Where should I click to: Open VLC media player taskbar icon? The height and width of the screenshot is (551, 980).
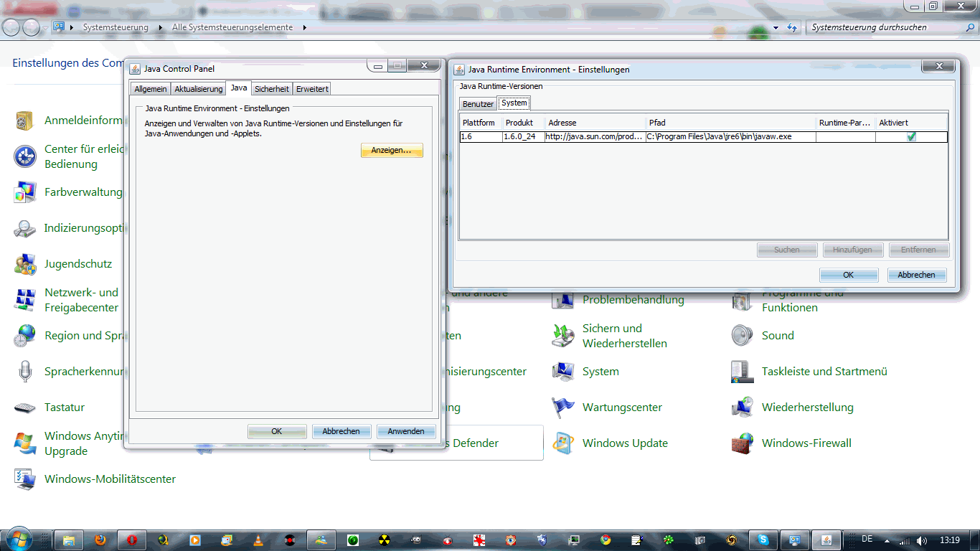(x=258, y=540)
